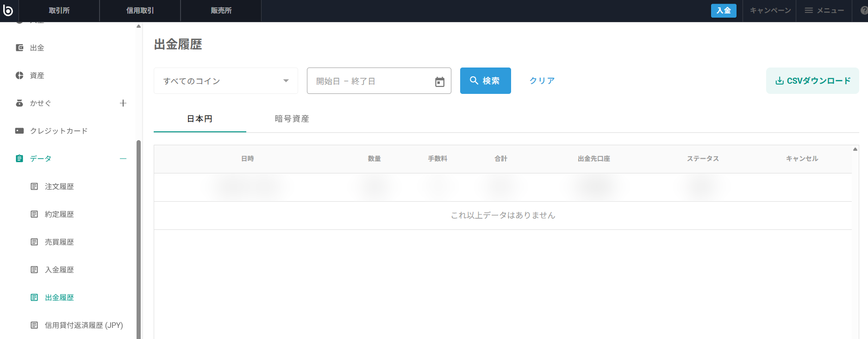The width and height of the screenshot is (868, 339).
Task: Select 出金履歴 in the sidebar
Action: [x=59, y=297]
